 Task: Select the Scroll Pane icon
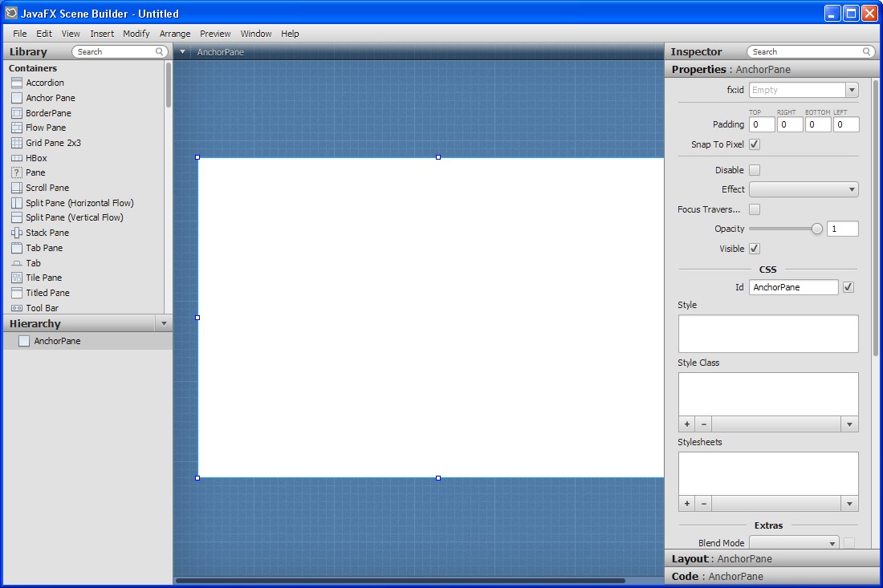(x=17, y=188)
